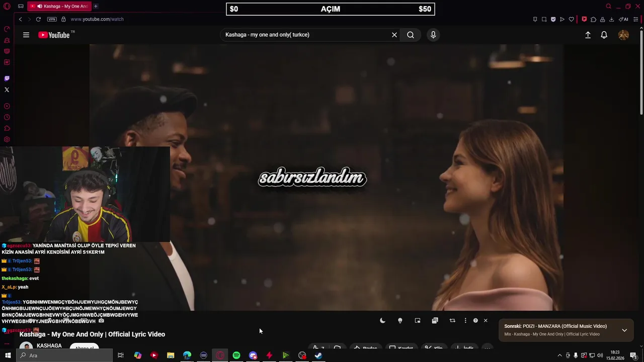Screen dimensions: 644x362
Task: Close the video toolbar with X
Action: [x=486, y=320]
